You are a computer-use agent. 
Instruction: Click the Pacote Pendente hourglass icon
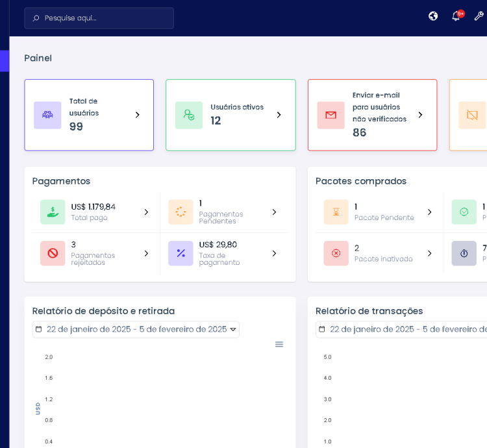coord(336,212)
